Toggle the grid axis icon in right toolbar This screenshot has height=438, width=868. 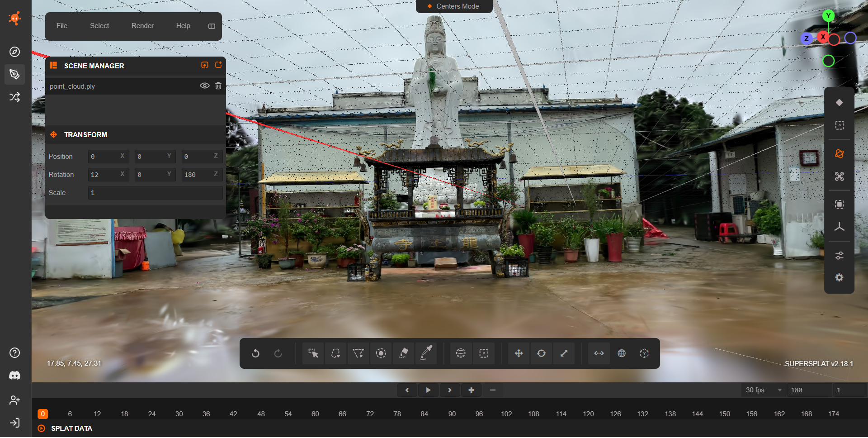[840, 227]
